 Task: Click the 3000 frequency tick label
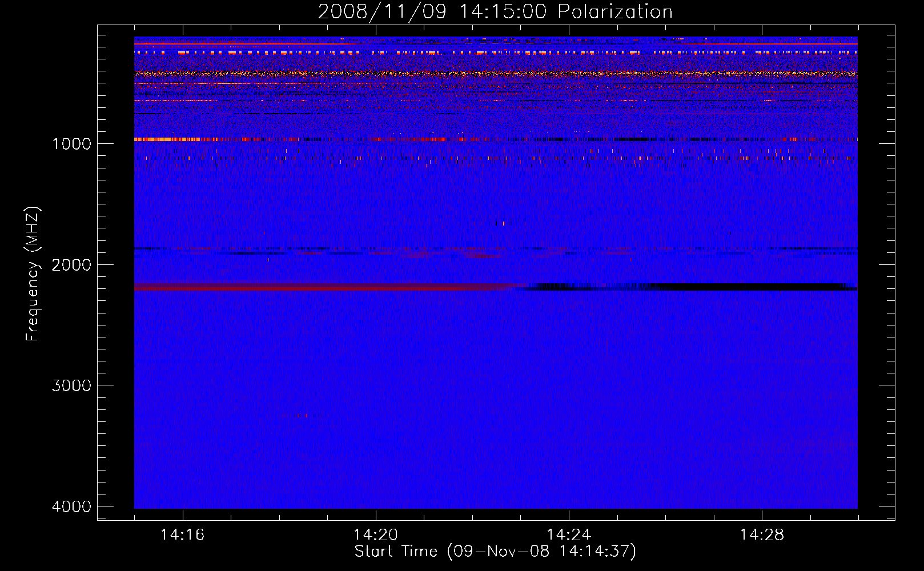(x=71, y=385)
